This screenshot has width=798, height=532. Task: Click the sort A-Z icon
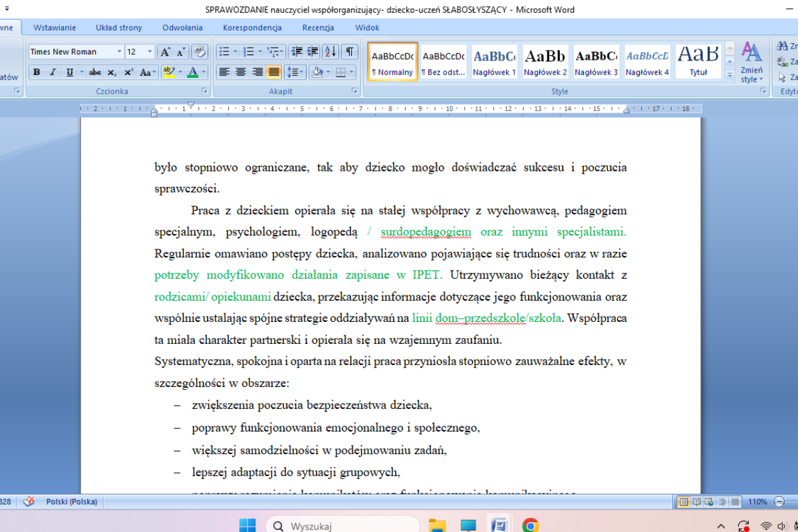point(331,52)
